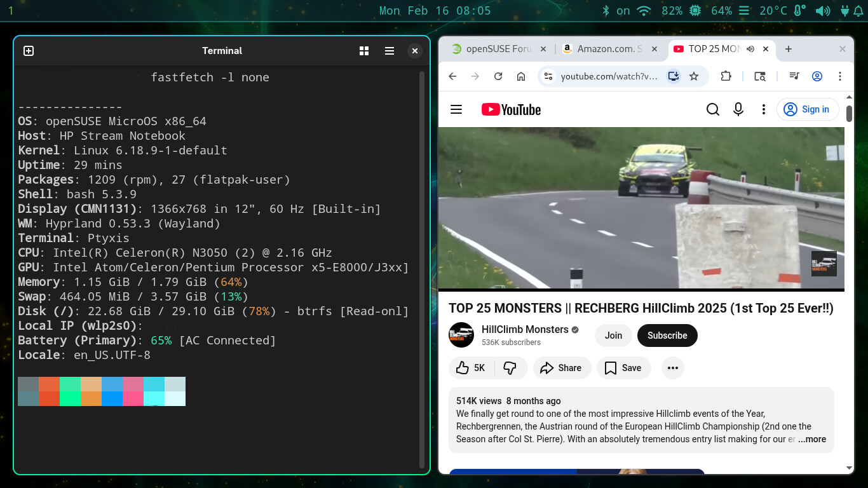Open the more actions menu below the video
The width and height of the screenshot is (868, 488).
point(673,368)
